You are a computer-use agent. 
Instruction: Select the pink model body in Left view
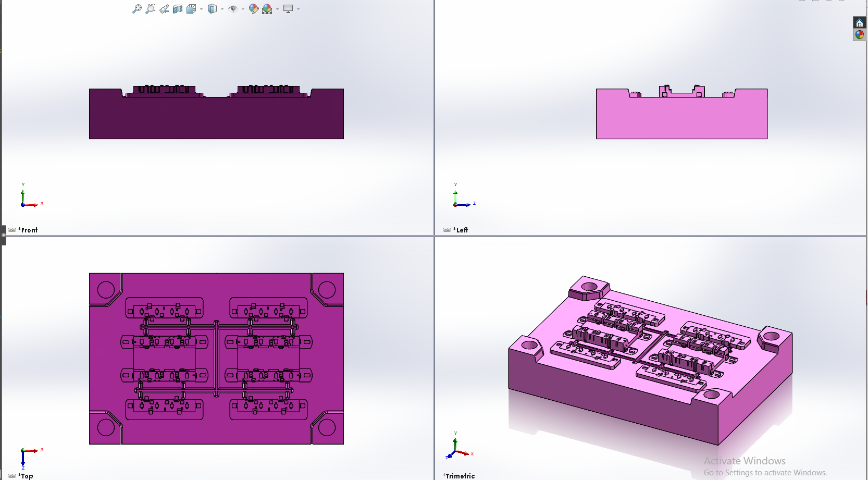pyautogui.click(x=681, y=117)
